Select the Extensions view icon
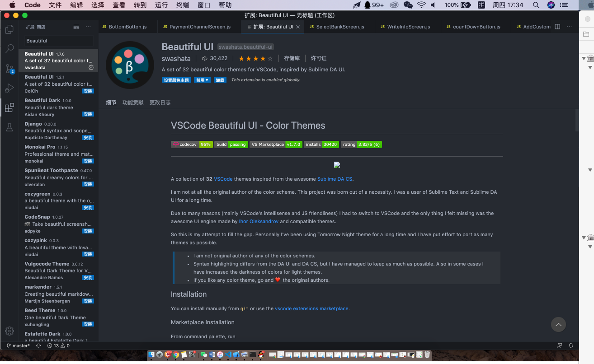The height and width of the screenshot is (364, 594). [x=9, y=108]
